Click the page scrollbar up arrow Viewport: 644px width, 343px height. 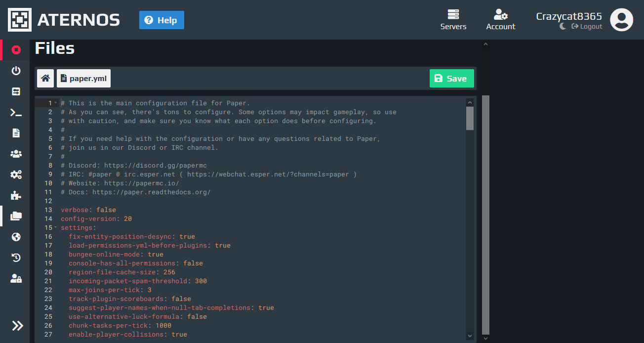click(x=485, y=44)
